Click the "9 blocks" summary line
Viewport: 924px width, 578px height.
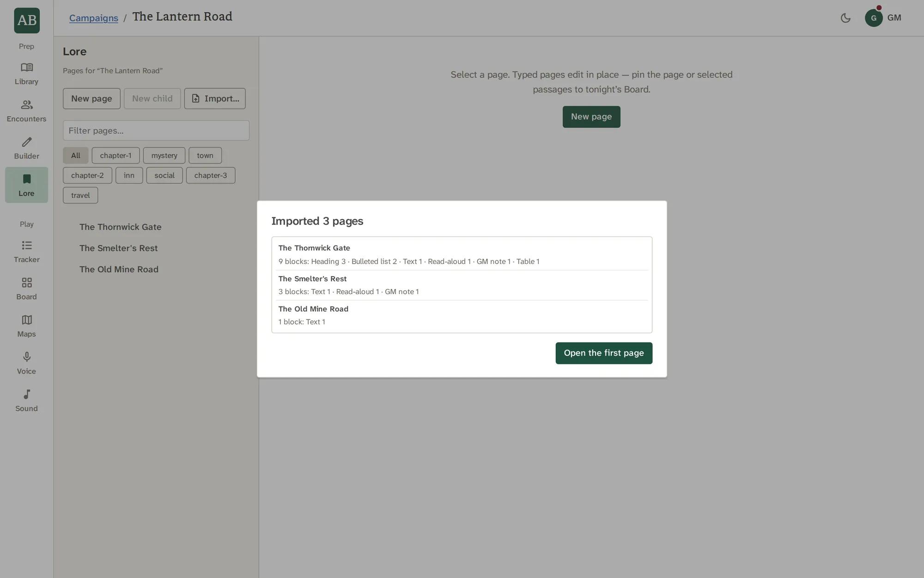tap(409, 262)
